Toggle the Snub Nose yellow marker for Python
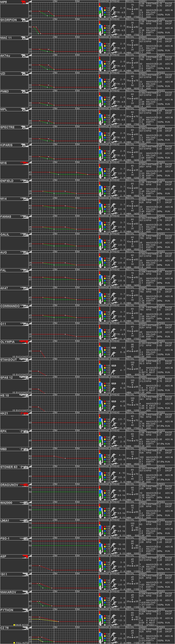The width and height of the screenshot is (175, 644). pyautogui.click(x=14, y=625)
